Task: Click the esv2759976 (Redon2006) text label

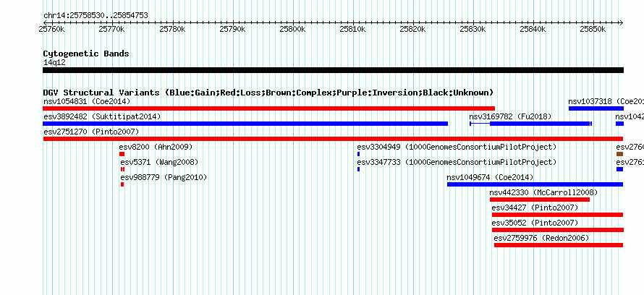Action: tap(541, 238)
